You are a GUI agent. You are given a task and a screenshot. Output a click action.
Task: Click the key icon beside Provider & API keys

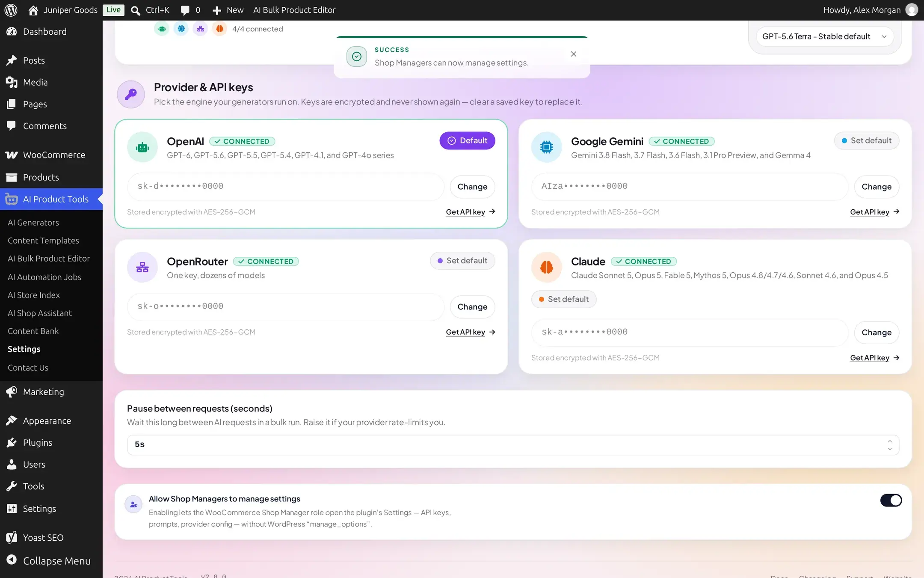(131, 94)
